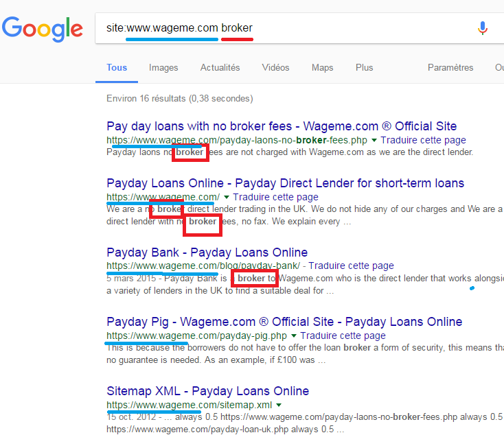This screenshot has width=504, height=435.
Task: Click the green URL https://www.wageme.com/sitemap.xml
Action: (x=190, y=405)
